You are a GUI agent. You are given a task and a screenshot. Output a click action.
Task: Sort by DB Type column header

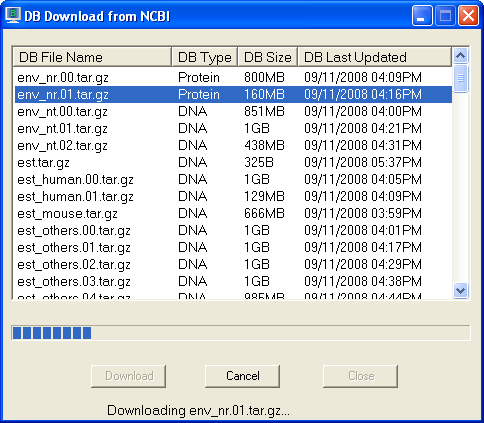pos(204,57)
